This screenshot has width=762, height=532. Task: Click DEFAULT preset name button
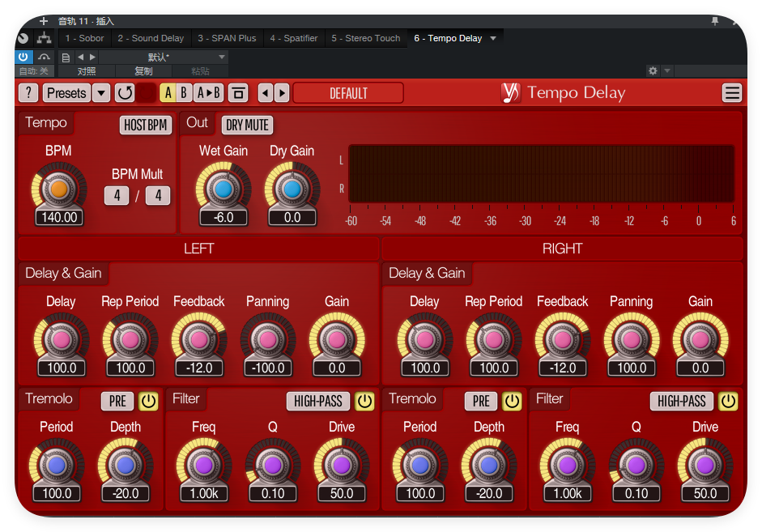point(348,93)
